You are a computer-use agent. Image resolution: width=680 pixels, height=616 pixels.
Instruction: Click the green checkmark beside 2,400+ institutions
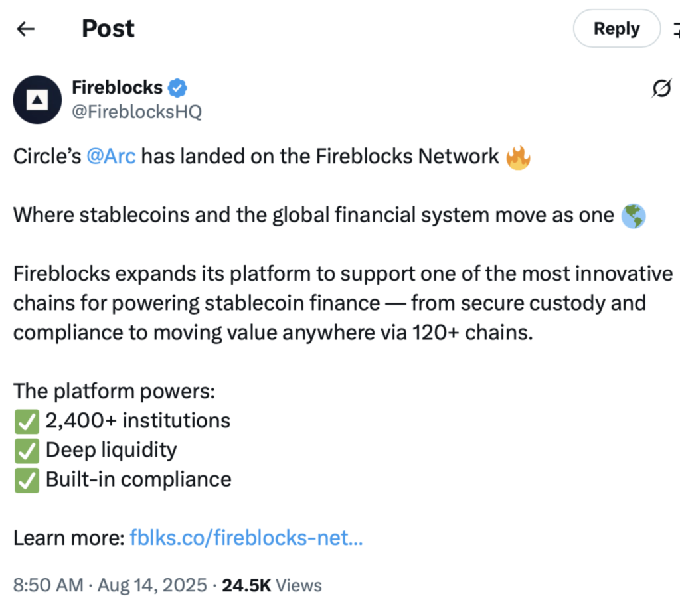click(26, 421)
